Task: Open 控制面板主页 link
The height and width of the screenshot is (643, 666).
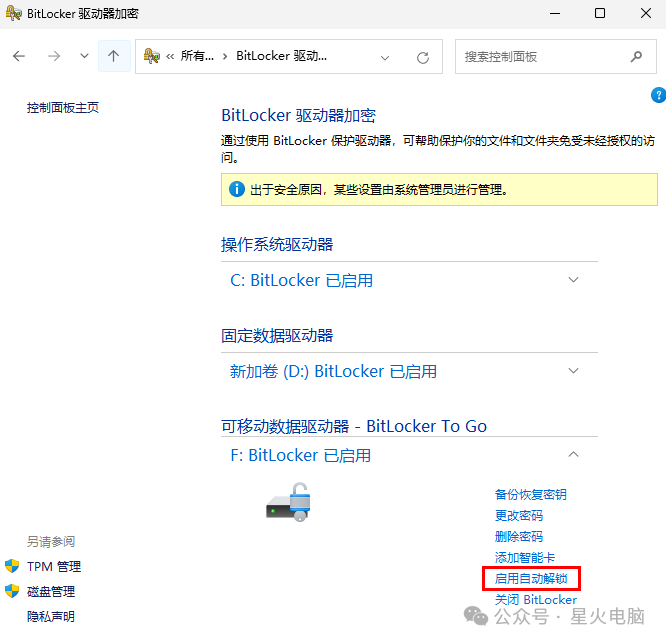Action: coord(63,107)
